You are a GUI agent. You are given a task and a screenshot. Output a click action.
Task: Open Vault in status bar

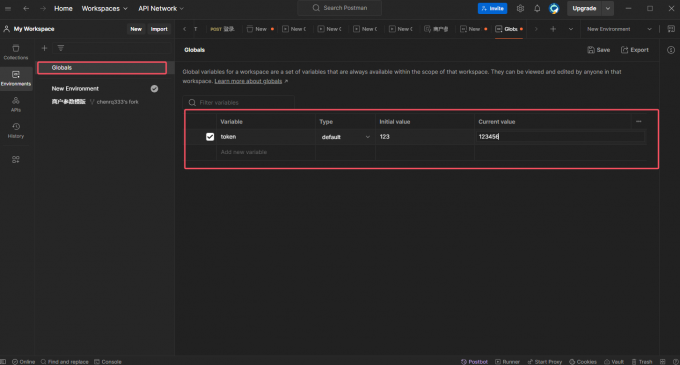tap(614, 362)
